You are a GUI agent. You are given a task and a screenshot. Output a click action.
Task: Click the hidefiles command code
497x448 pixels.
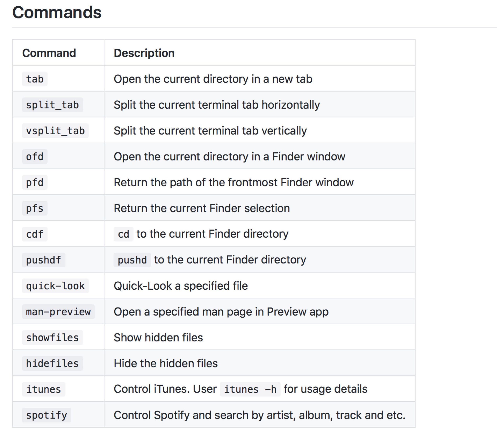[52, 364]
